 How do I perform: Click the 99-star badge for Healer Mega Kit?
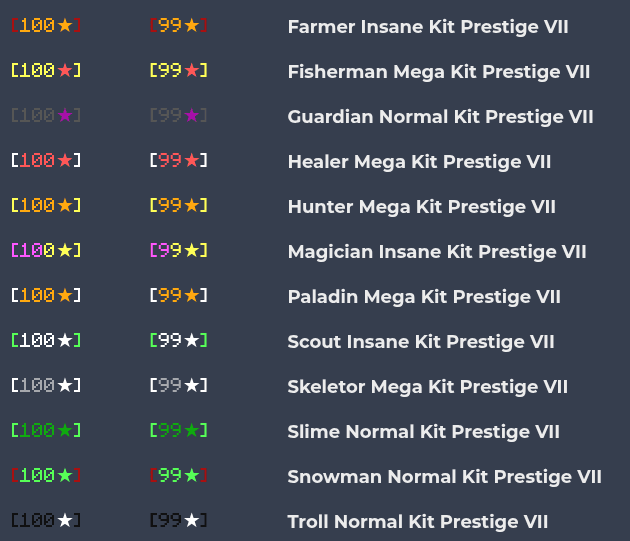pyautogui.click(x=179, y=161)
